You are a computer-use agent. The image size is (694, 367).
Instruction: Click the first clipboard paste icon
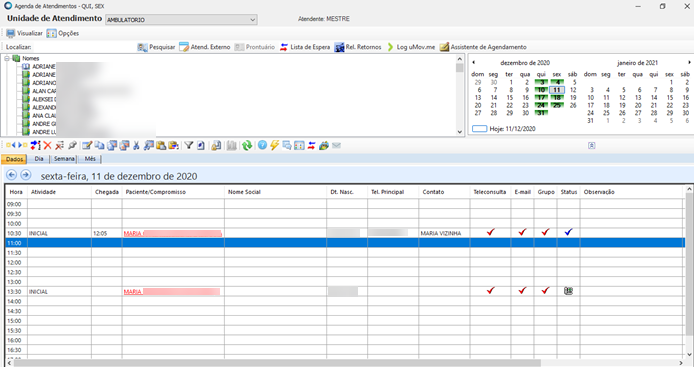tap(161, 145)
